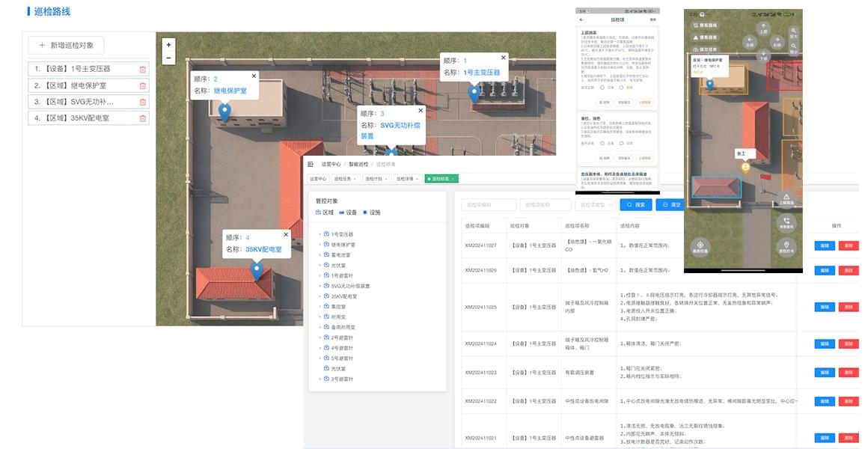Edit the XM202411027 row
Image resolution: width=868 pixels, height=449 pixels.
825,245
